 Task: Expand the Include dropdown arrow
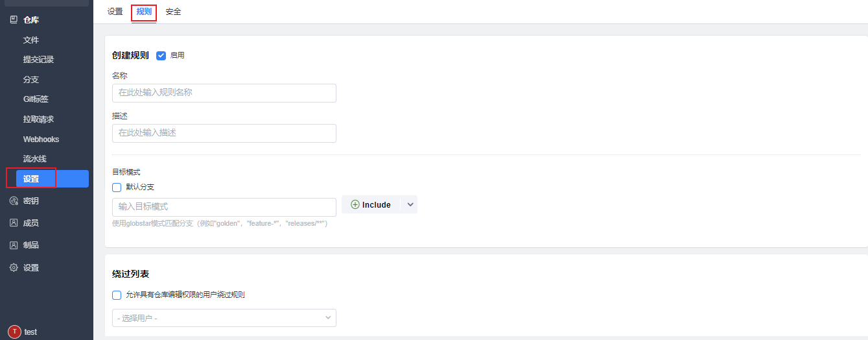(410, 205)
